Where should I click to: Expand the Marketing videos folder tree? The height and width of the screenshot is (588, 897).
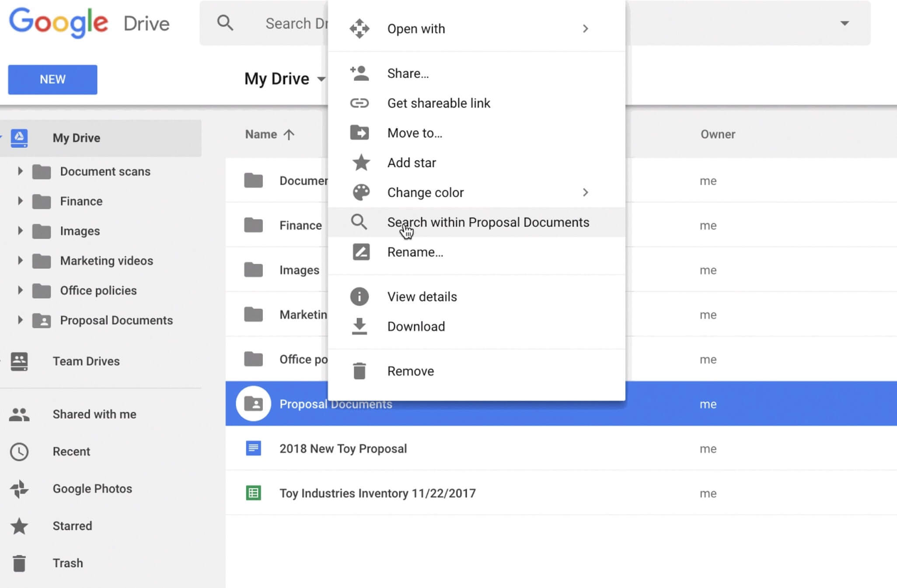click(20, 260)
